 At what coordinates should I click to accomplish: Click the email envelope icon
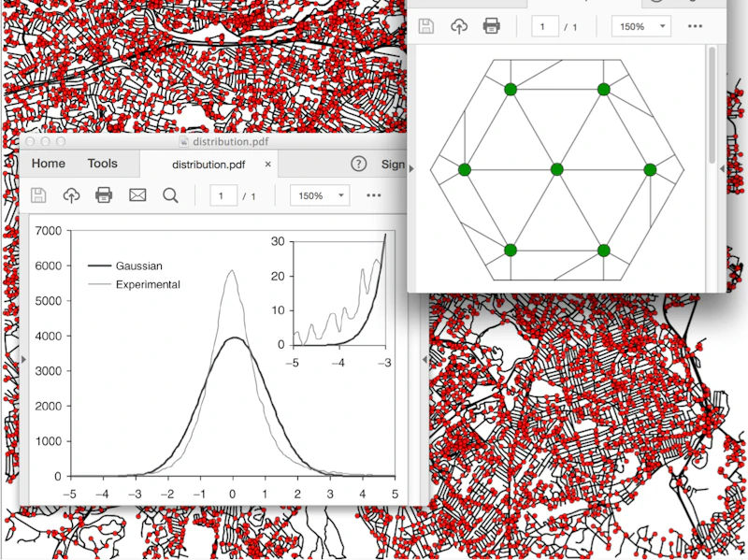(137, 195)
